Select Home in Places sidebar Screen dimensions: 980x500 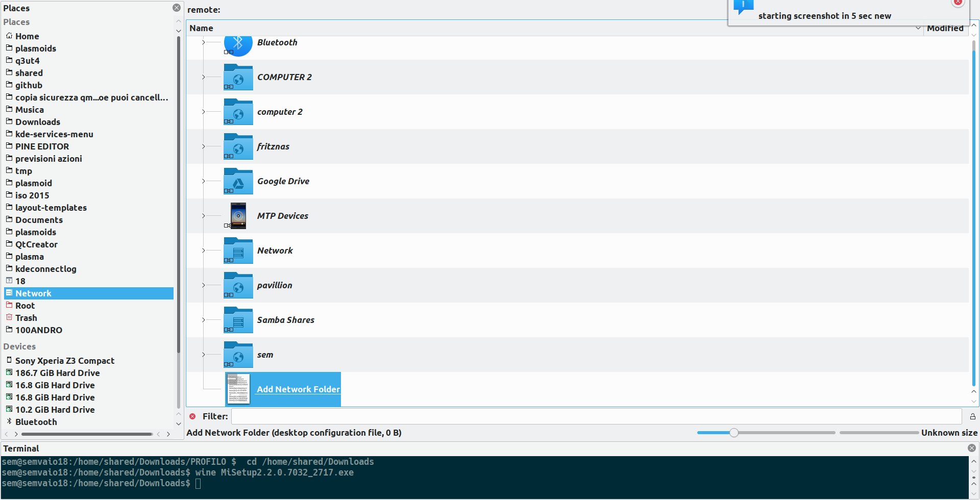coord(27,36)
